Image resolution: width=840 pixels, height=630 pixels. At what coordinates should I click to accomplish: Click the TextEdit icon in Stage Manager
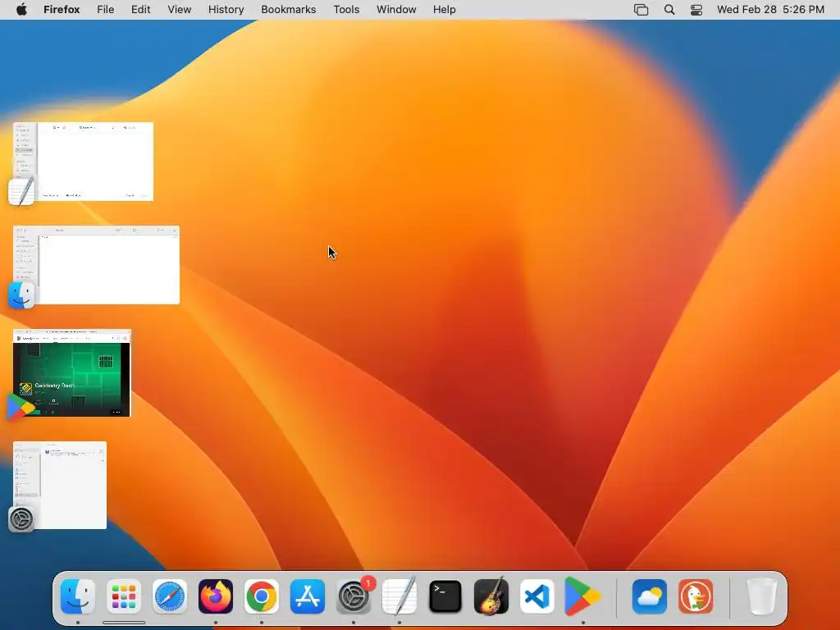click(x=21, y=191)
